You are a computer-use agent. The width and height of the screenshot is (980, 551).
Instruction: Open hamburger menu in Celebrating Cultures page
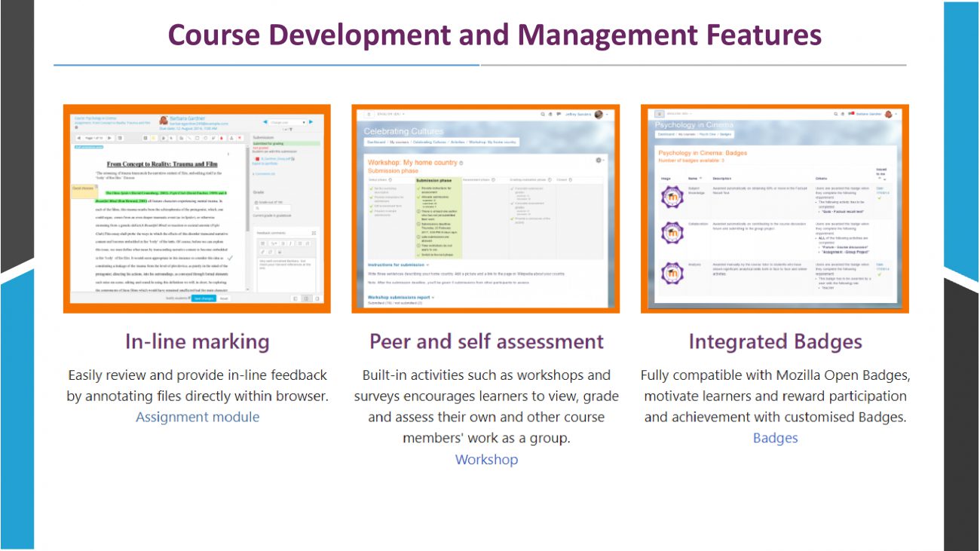(x=369, y=114)
